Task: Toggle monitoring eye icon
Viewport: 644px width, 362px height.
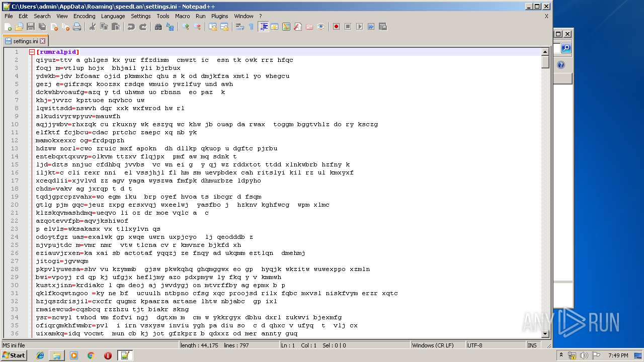Action: coord(321,27)
